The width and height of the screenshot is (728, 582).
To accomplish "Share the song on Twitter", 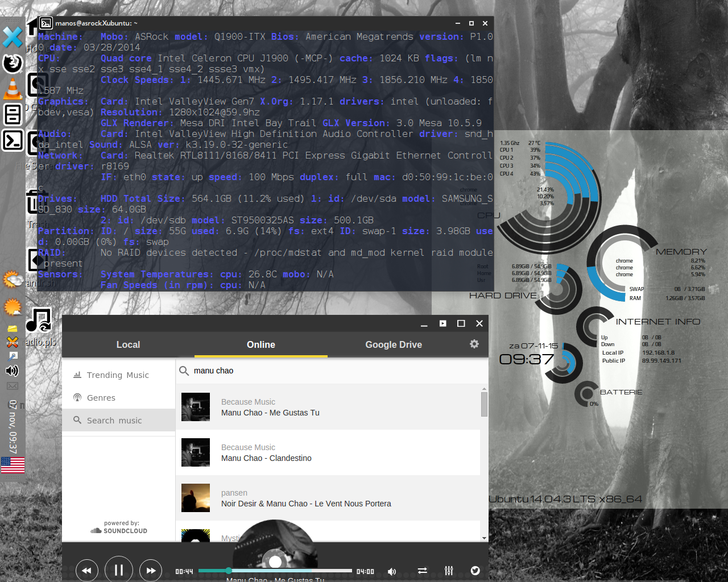I will pos(475,571).
